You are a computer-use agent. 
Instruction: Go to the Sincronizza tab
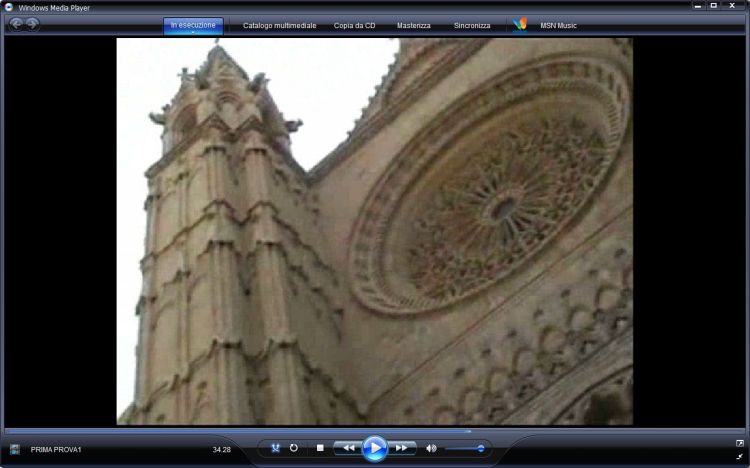click(x=472, y=25)
